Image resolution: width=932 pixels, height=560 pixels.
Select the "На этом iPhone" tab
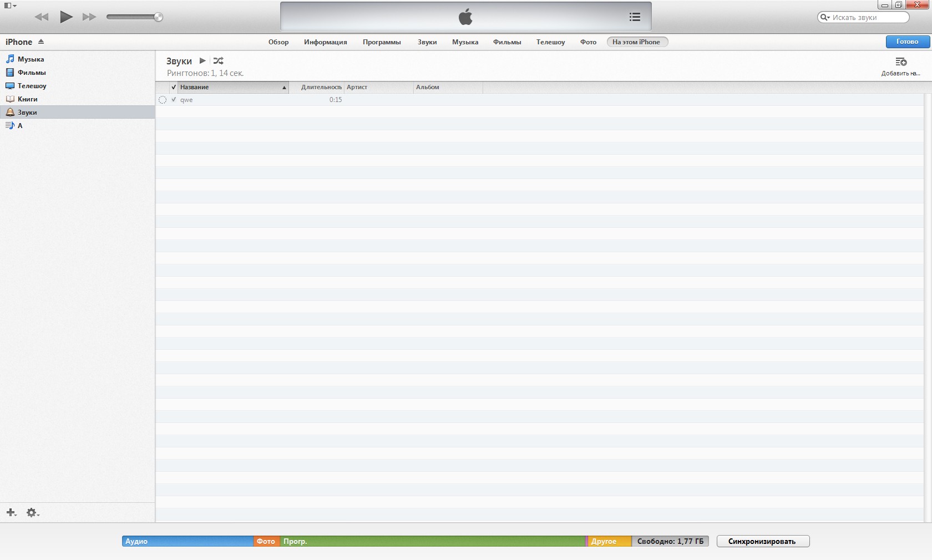click(x=637, y=42)
